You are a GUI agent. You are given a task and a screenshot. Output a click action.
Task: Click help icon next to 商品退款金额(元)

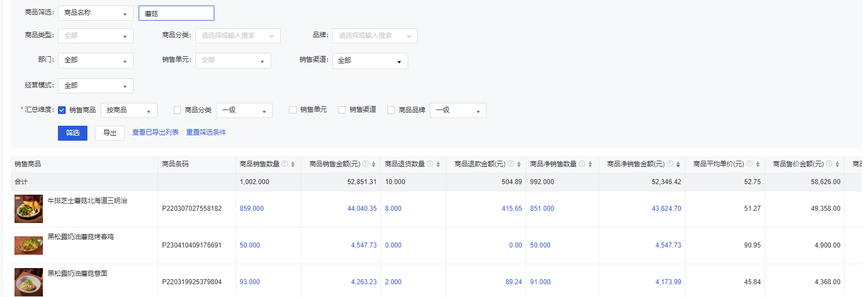(x=510, y=164)
